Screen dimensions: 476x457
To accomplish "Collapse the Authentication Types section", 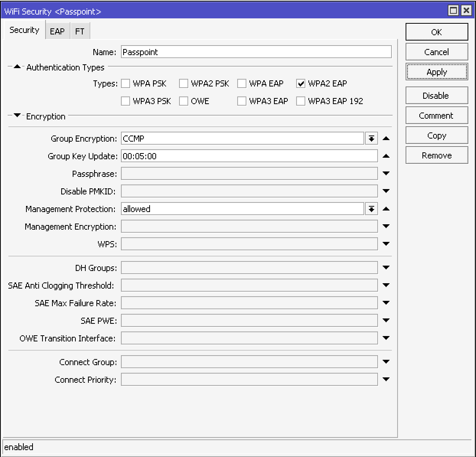I will click(17, 67).
